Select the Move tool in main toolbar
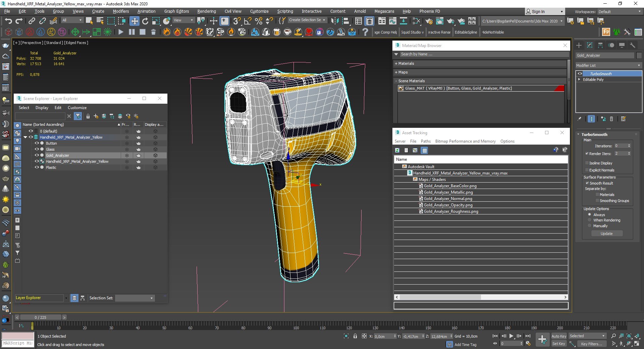644x349 pixels. pyautogui.click(x=134, y=21)
